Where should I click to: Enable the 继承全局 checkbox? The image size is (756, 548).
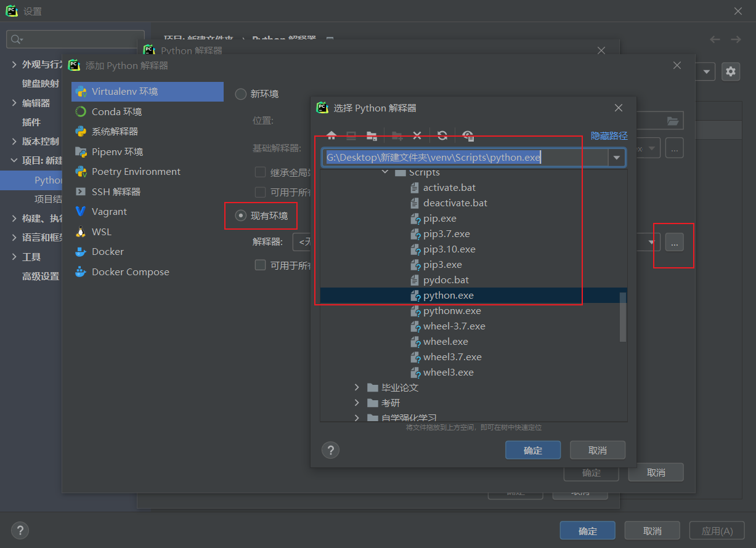(260, 172)
